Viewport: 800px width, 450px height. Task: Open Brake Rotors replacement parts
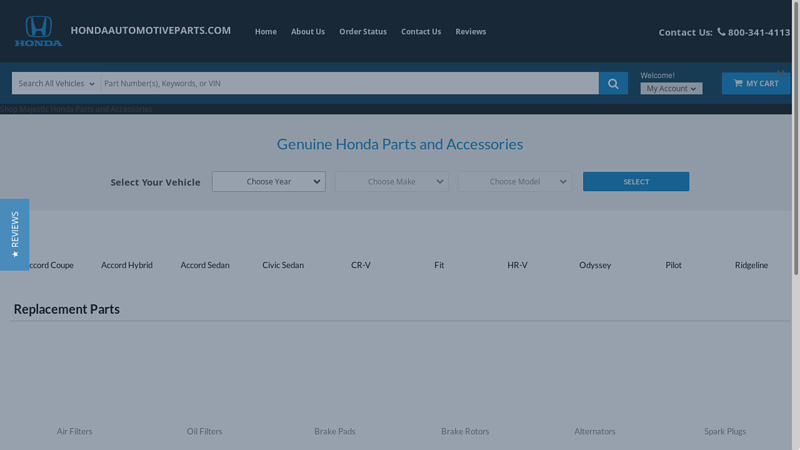pos(465,431)
